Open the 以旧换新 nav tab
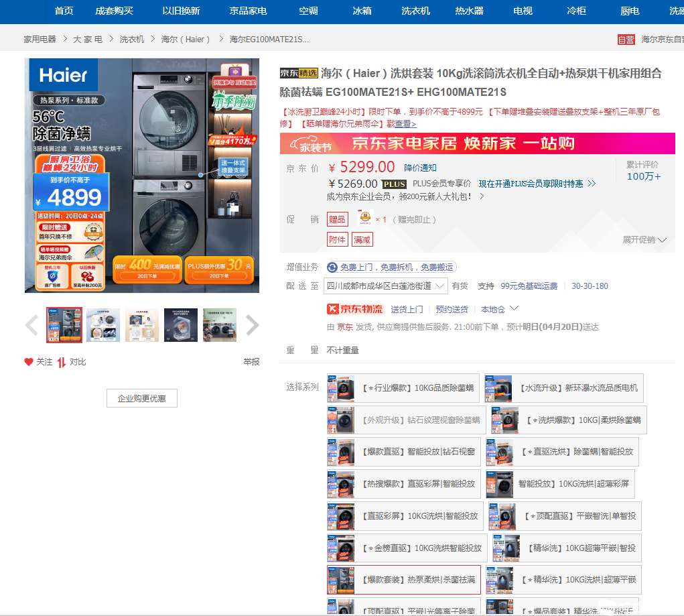 [x=181, y=11]
